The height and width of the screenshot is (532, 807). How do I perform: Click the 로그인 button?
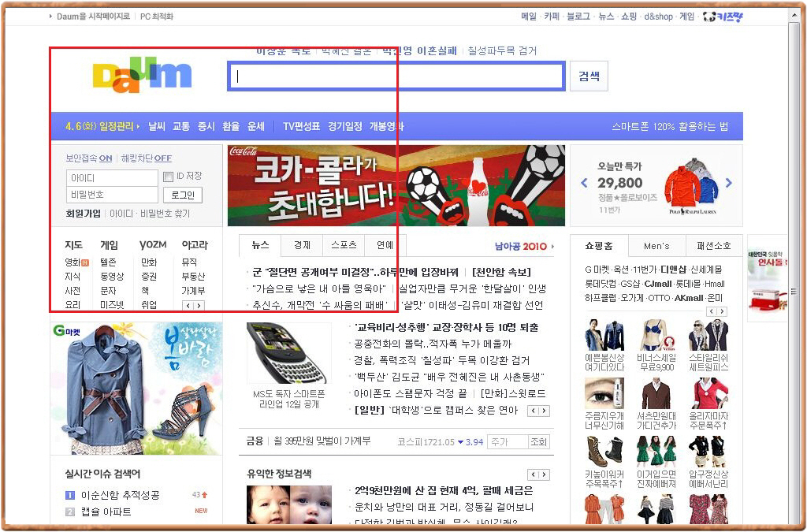click(183, 195)
